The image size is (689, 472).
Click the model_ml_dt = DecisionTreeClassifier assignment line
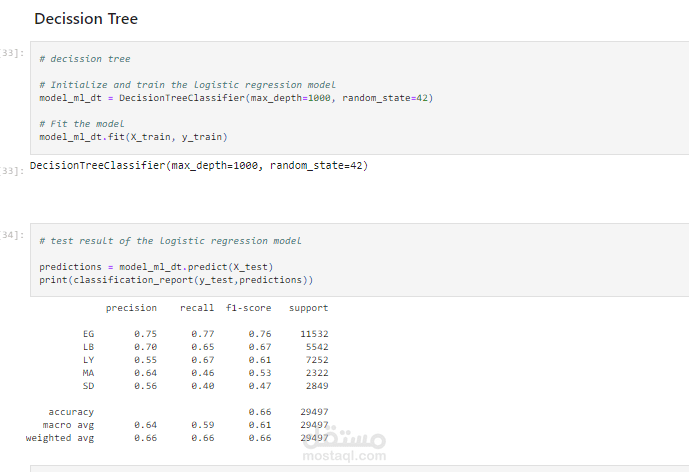235,98
